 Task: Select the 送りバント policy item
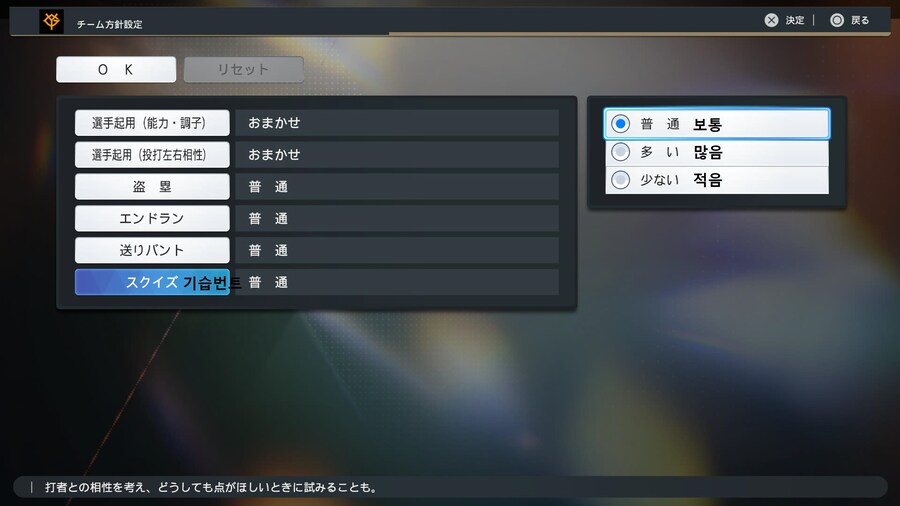152,250
